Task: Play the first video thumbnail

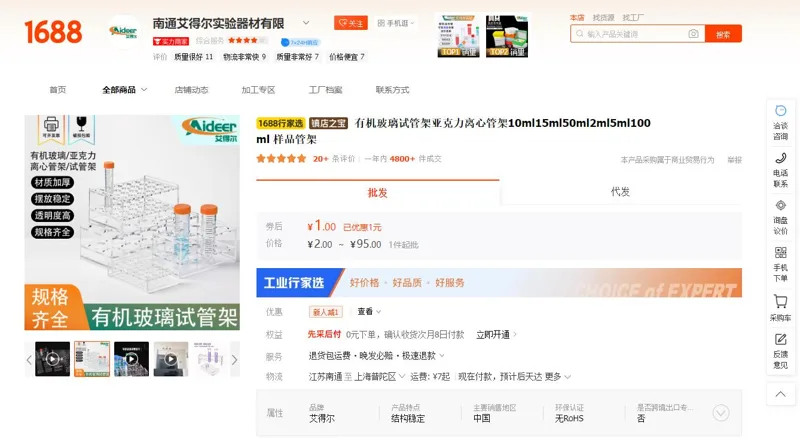Action: point(52,359)
